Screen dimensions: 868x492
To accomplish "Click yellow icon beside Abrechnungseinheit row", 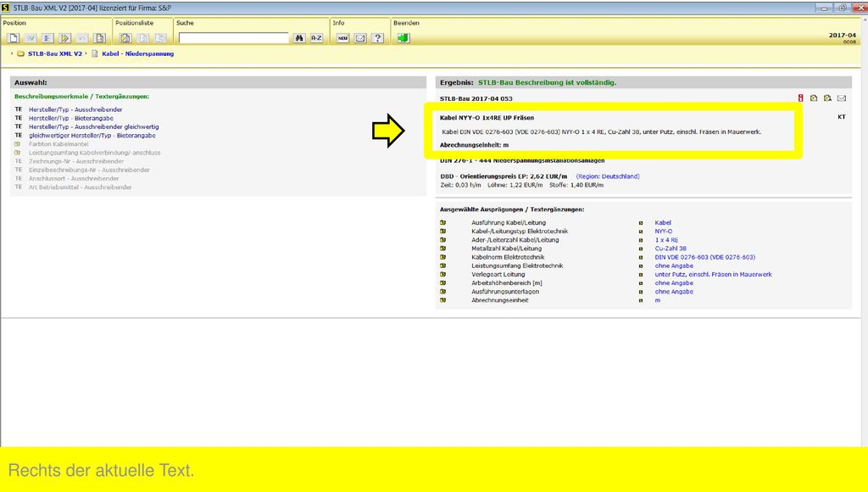I will point(442,300).
